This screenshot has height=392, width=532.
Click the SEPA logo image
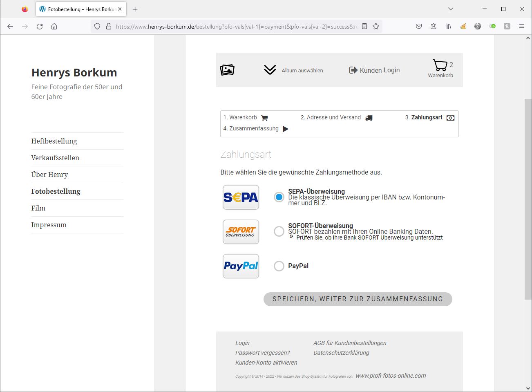pos(241,197)
